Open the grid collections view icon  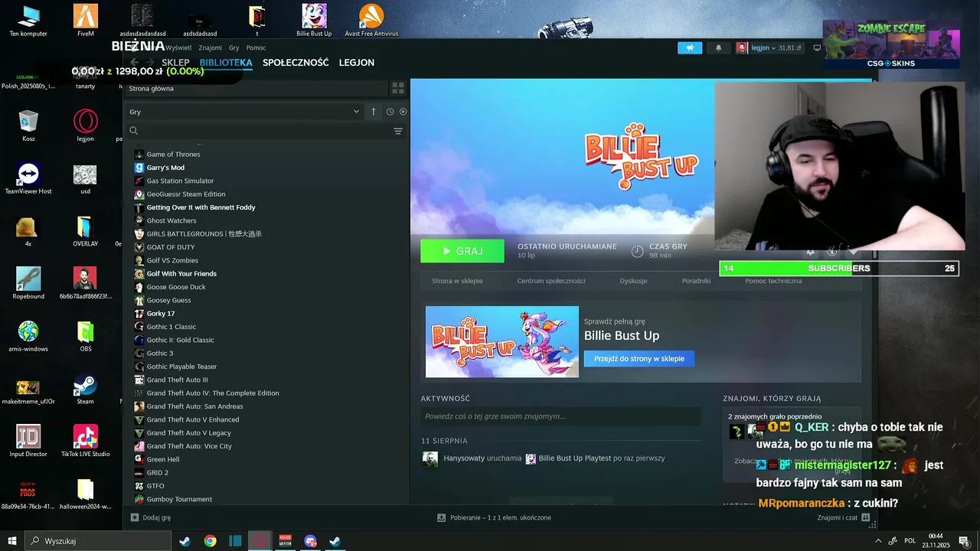[398, 89]
